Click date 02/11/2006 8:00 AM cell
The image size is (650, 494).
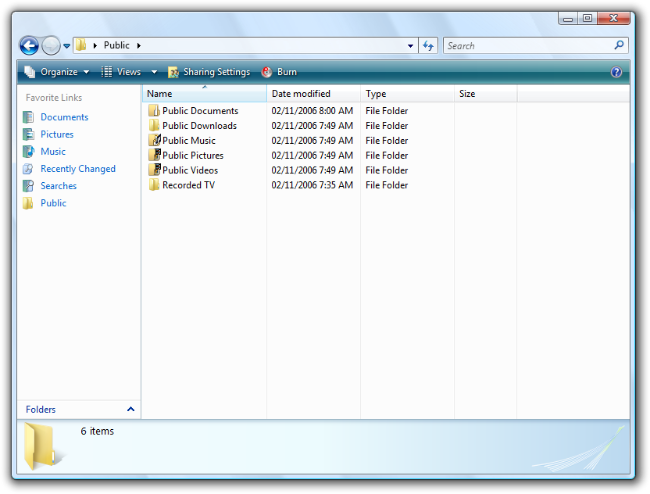coord(312,111)
